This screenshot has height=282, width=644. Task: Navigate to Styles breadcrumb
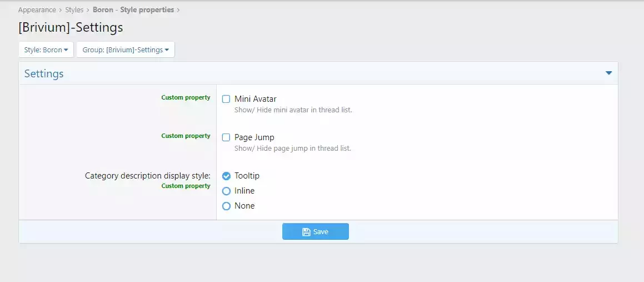74,10
